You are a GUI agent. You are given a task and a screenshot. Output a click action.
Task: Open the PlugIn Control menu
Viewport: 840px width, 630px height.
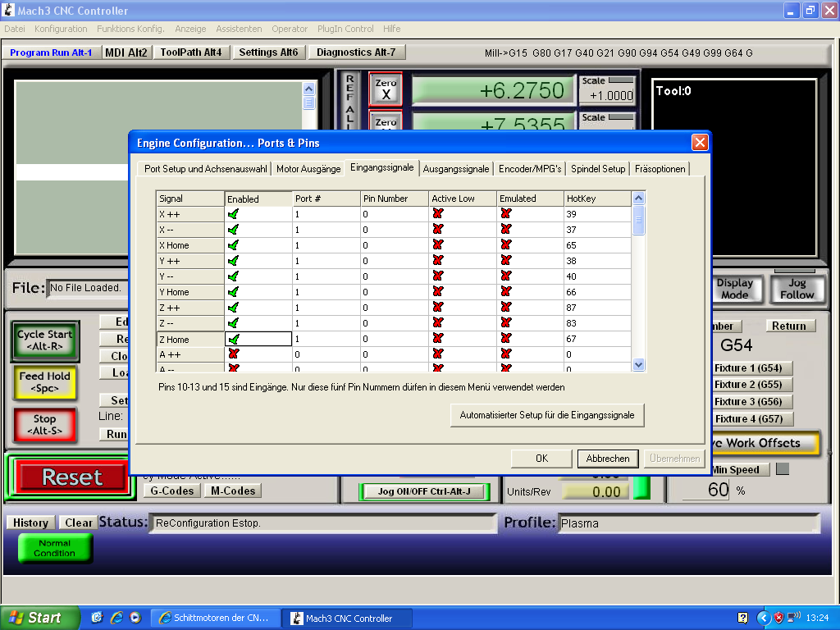click(x=345, y=29)
